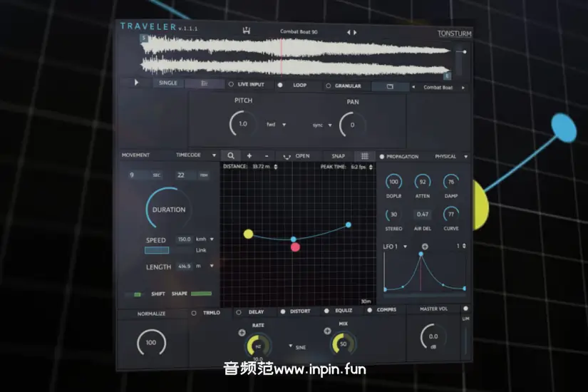Go to previous preset with left arrow
This screenshot has height=392, width=588.
coord(349,32)
